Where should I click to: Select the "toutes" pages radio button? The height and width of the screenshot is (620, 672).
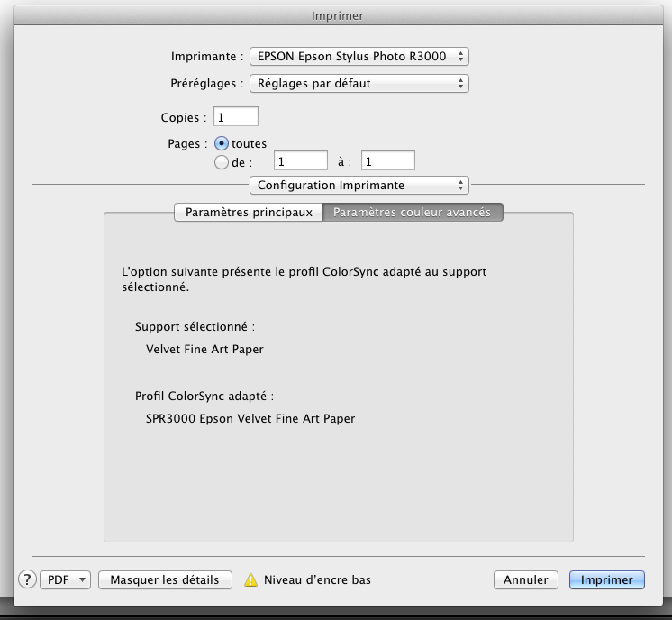pyautogui.click(x=222, y=143)
